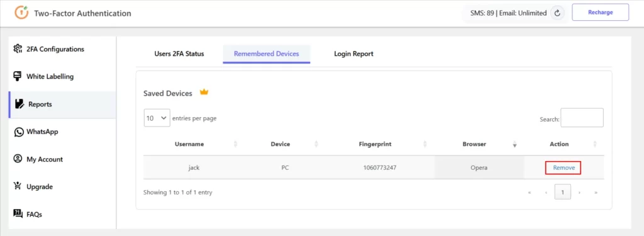Viewport: 644px width, 236px height.
Task: Click the miniOrange logo icon in header
Action: click(21, 13)
